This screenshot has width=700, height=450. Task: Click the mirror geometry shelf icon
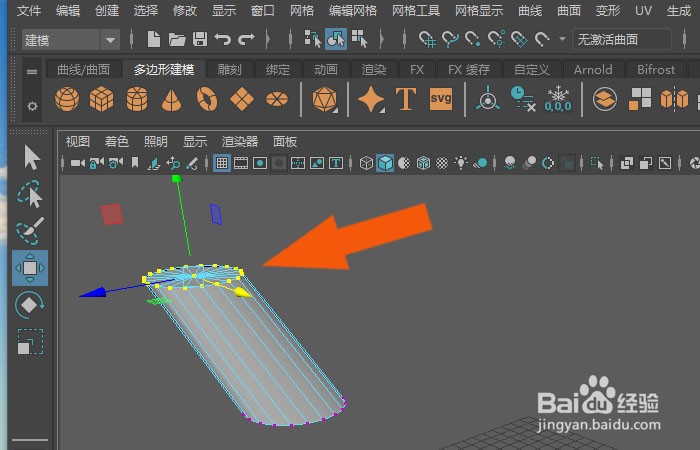click(675, 99)
